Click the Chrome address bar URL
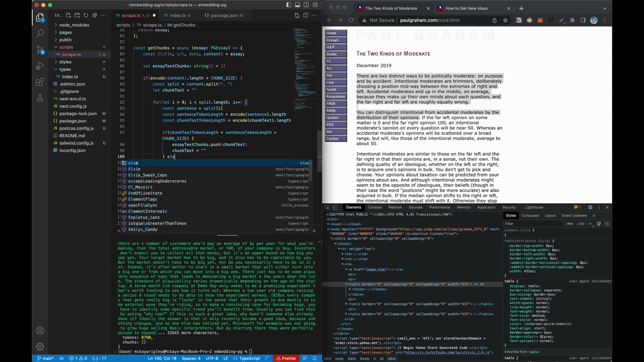644x362 pixels. click(x=430, y=21)
